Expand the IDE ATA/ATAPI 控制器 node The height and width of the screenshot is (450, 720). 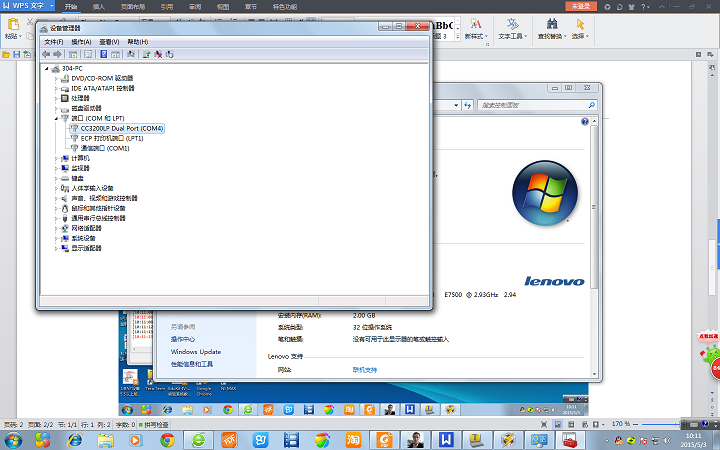click(56, 89)
